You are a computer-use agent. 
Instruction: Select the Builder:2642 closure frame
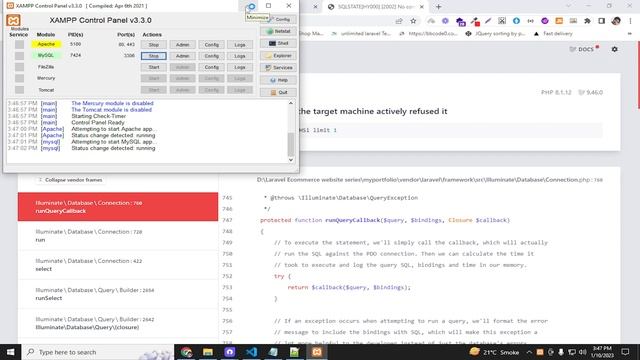tap(118, 323)
